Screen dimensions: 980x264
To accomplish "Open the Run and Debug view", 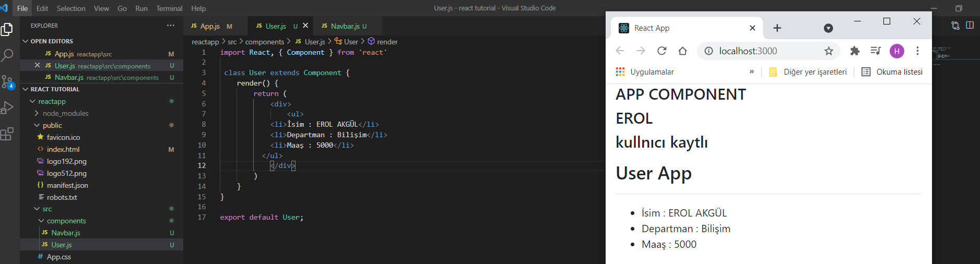I will [x=7, y=108].
